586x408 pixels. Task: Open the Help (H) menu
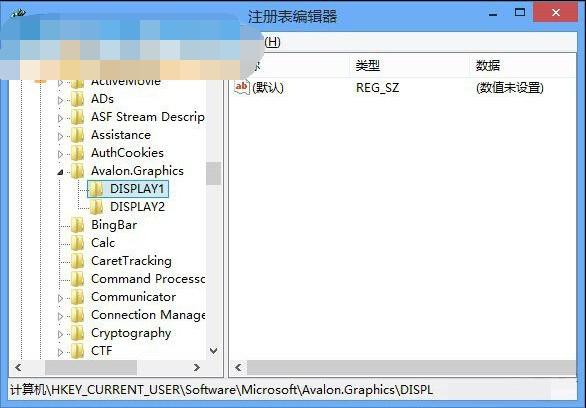(272, 41)
